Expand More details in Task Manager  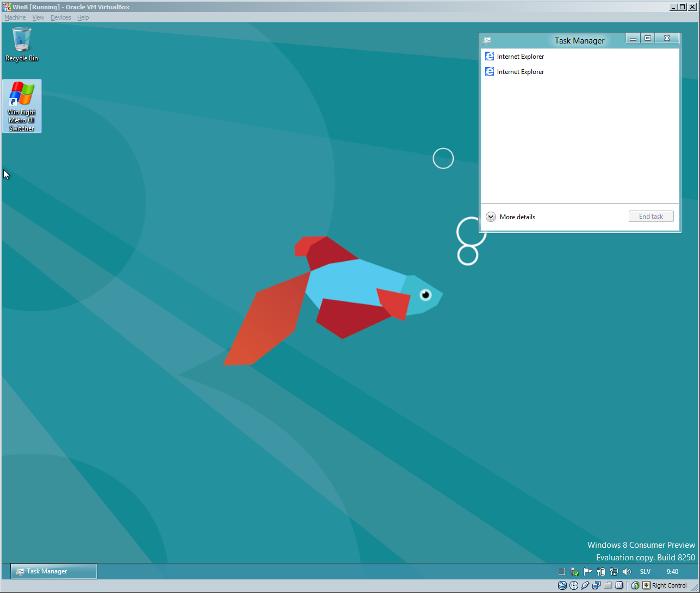click(x=510, y=217)
